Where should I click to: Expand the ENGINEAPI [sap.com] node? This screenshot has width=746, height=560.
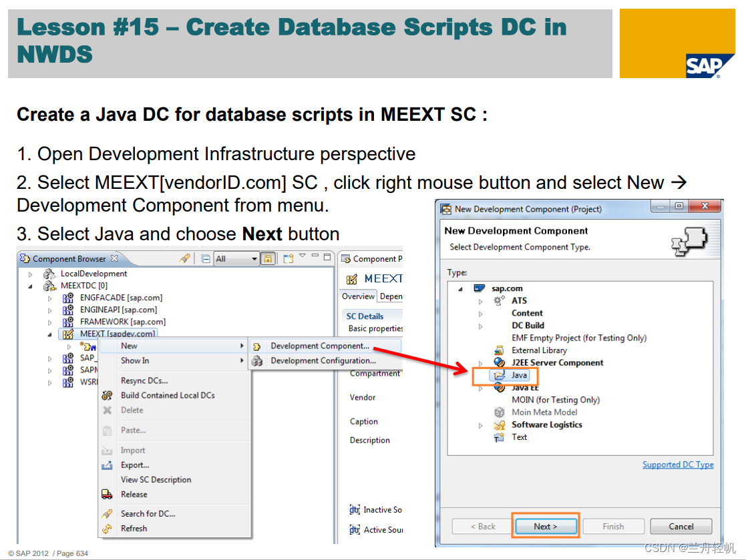pos(49,310)
